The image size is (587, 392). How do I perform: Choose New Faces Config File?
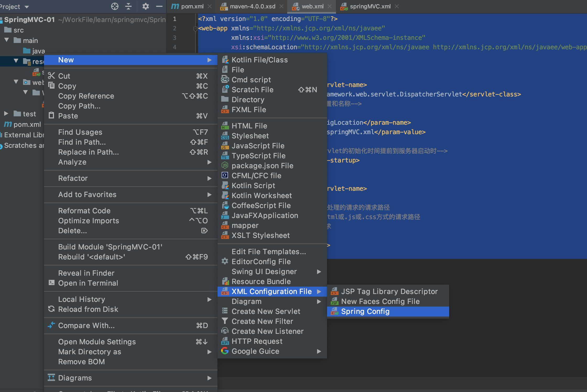tap(380, 301)
